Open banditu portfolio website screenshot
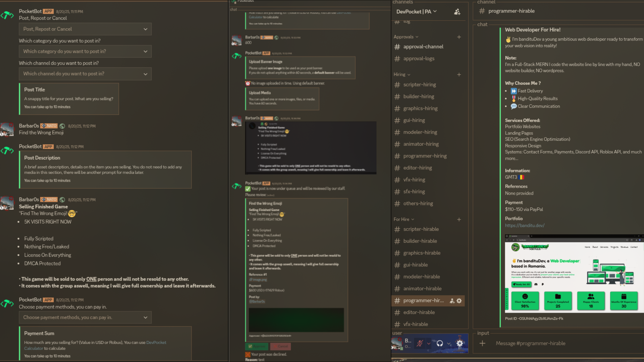Screen dimensions: 644x362 click(x=574, y=274)
